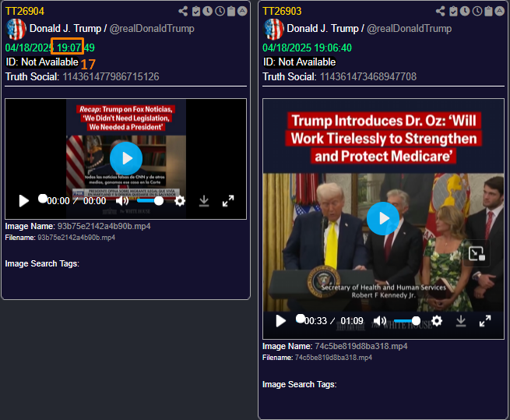Click seek handle on TT26904 video

43,199
